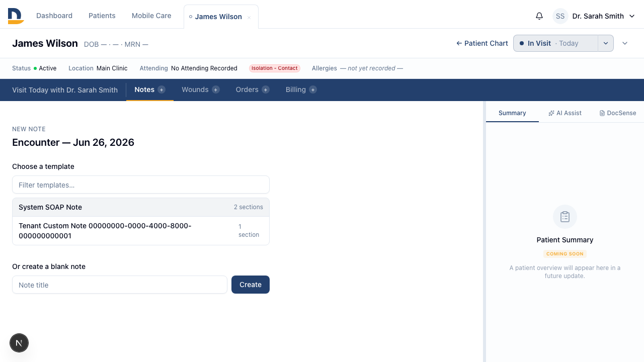Go to the Patients nav item
644x362 pixels.
[102, 16]
